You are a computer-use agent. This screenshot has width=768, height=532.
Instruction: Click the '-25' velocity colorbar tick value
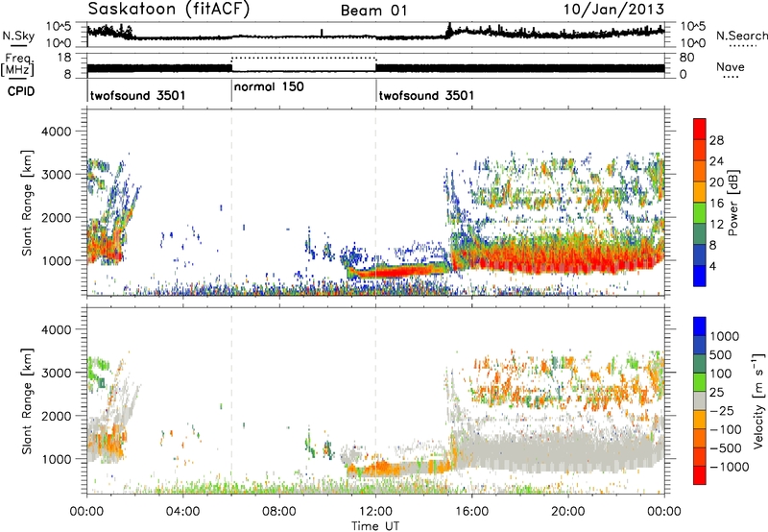tap(723, 410)
